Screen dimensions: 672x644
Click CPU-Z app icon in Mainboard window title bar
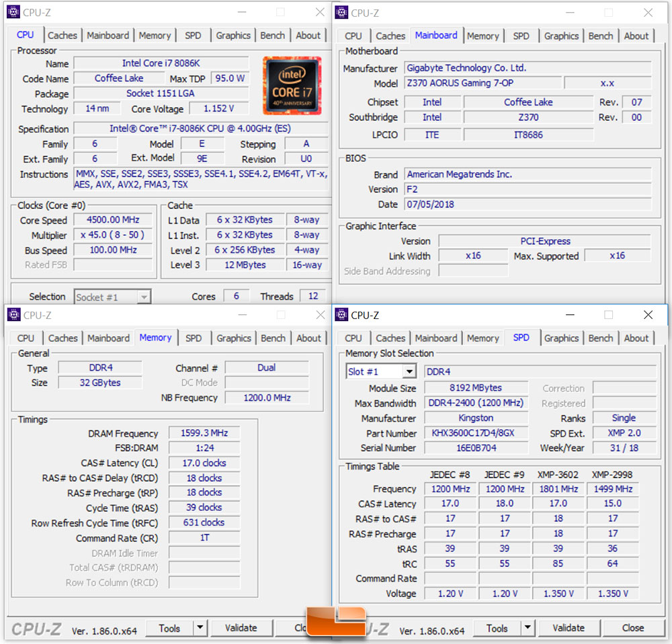point(341,12)
